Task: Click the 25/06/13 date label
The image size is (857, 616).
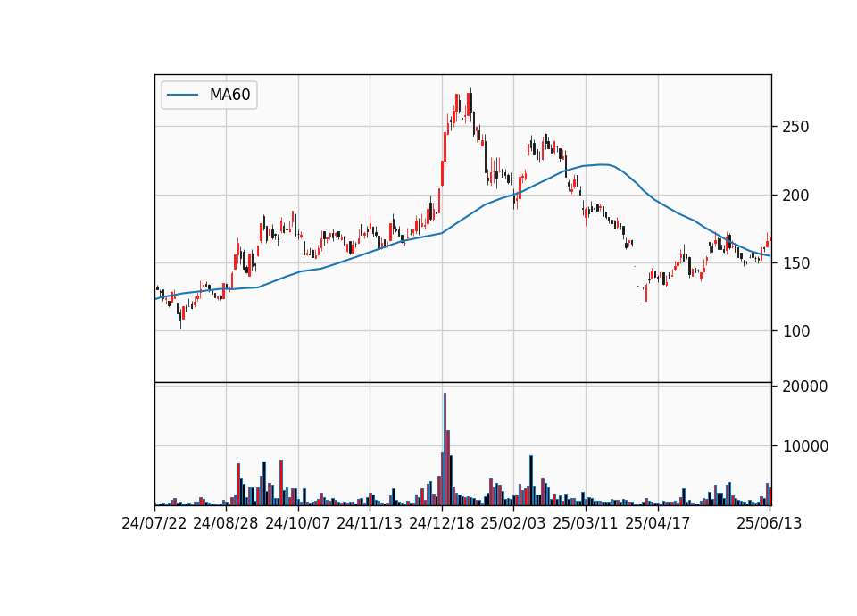Action: tap(769, 523)
